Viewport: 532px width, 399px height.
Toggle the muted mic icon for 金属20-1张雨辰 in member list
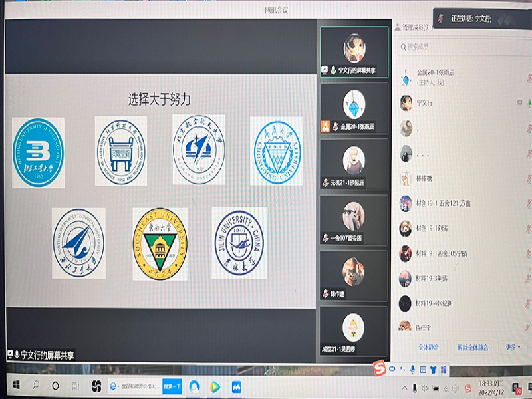tap(529, 78)
